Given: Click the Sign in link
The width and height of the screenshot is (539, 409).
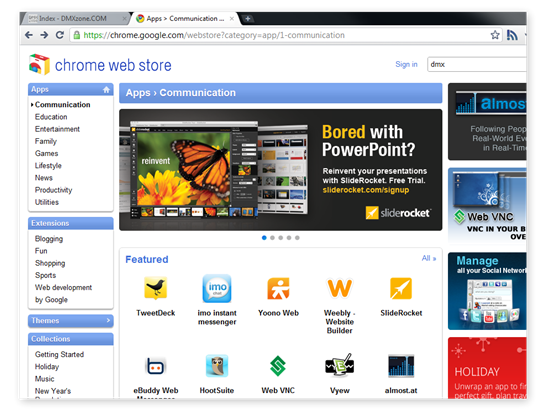Looking at the screenshot, I should pos(406,64).
